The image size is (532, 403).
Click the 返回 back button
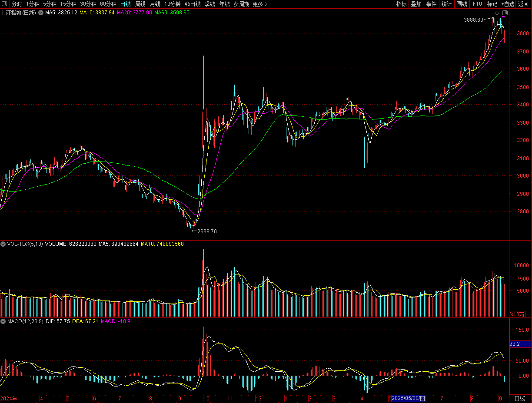(x=523, y=4)
